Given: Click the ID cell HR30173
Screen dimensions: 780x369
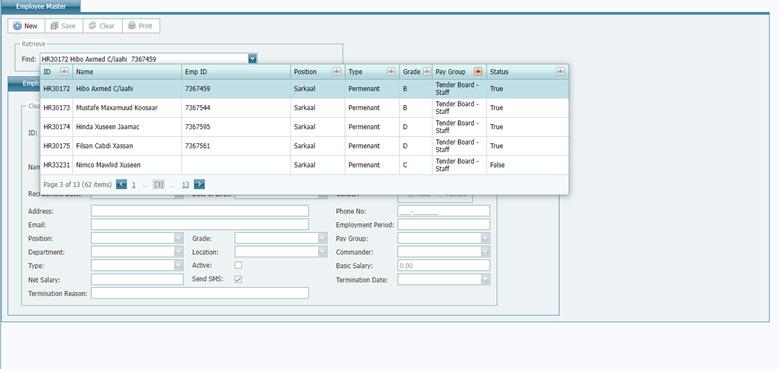Looking at the screenshot, I should pyautogui.click(x=57, y=108).
